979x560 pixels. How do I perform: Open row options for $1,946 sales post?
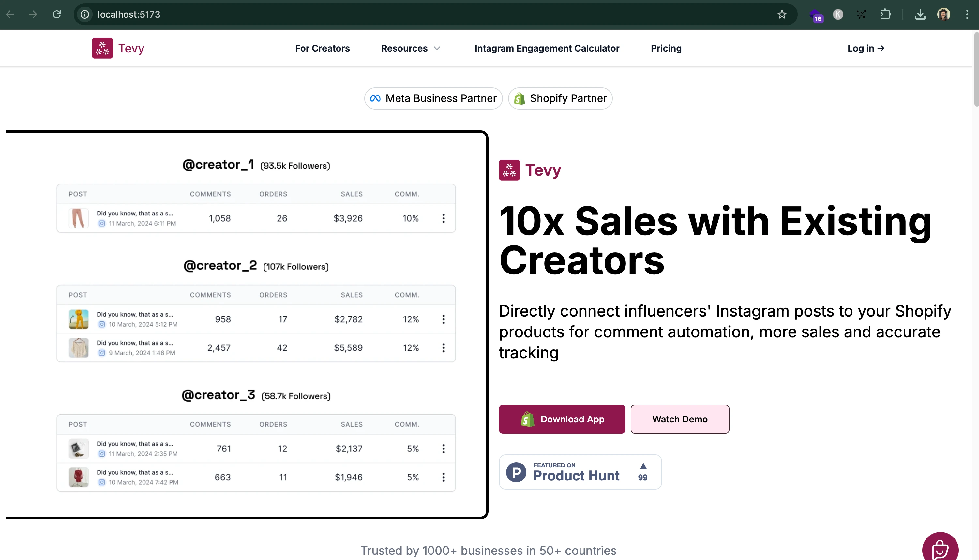pos(444,477)
